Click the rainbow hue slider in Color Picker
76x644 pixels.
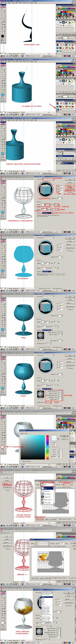pos(47,447)
